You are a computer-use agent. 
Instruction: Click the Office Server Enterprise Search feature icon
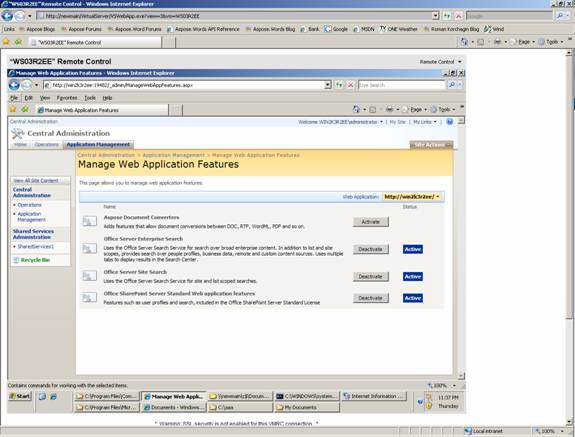[89, 249]
